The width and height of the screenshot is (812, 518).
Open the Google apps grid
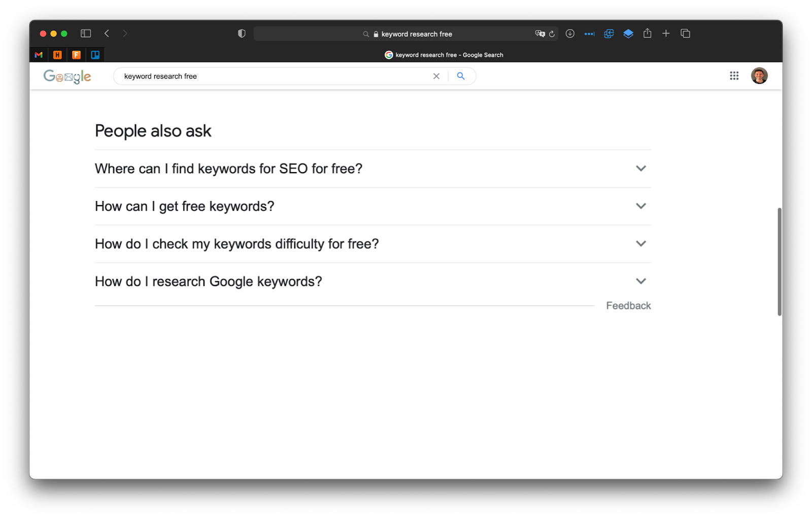pyautogui.click(x=734, y=76)
